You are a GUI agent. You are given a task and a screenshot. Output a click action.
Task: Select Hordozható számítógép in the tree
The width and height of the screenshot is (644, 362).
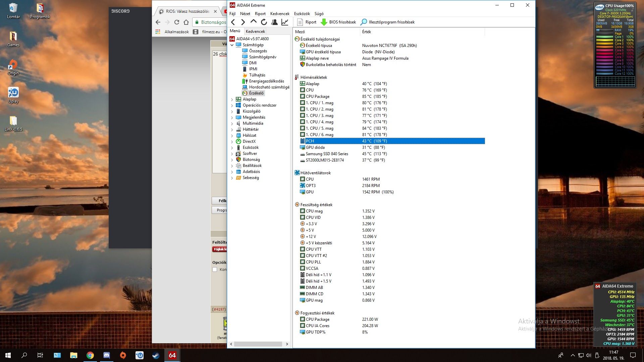tap(269, 87)
